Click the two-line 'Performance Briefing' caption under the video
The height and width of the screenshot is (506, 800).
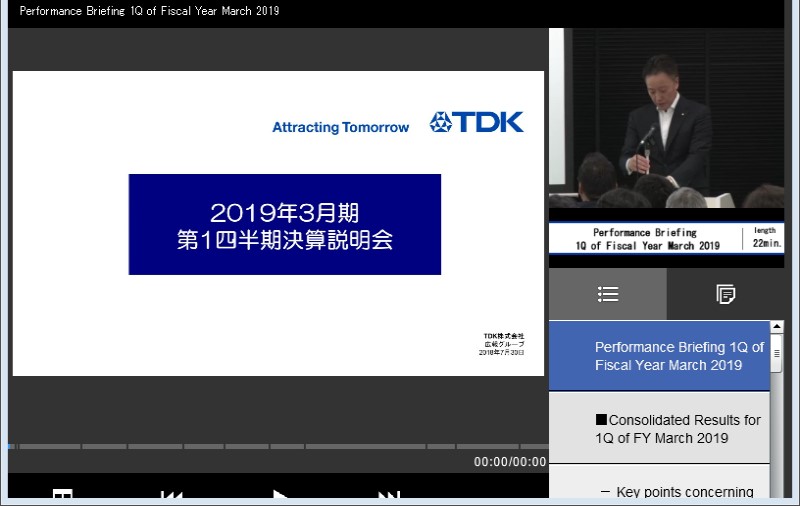coord(647,239)
